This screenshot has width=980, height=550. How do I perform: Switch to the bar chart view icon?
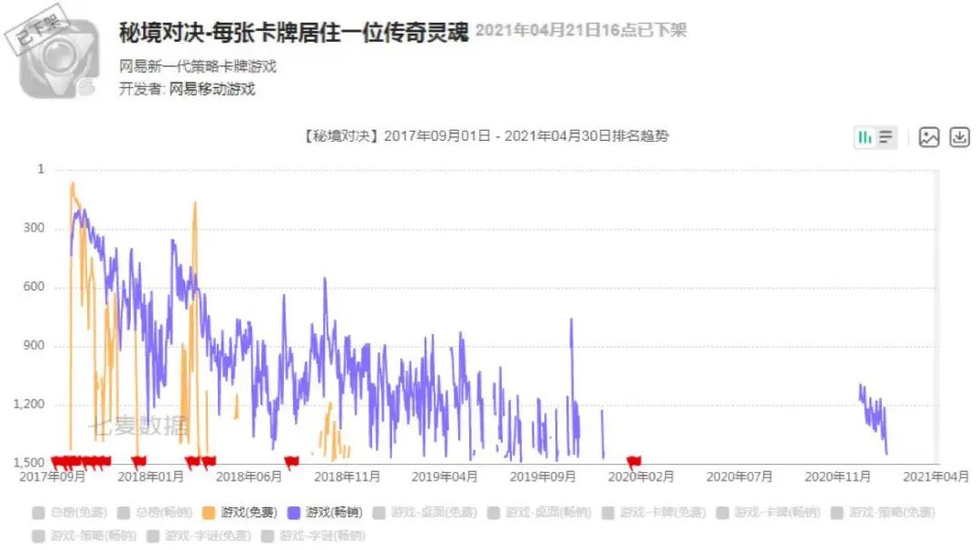(865, 138)
